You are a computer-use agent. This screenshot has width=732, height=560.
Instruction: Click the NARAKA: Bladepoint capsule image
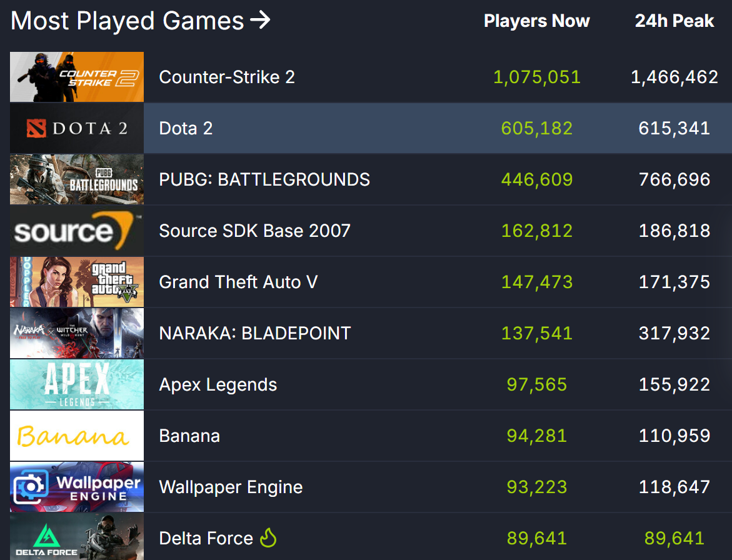pyautogui.click(x=76, y=332)
